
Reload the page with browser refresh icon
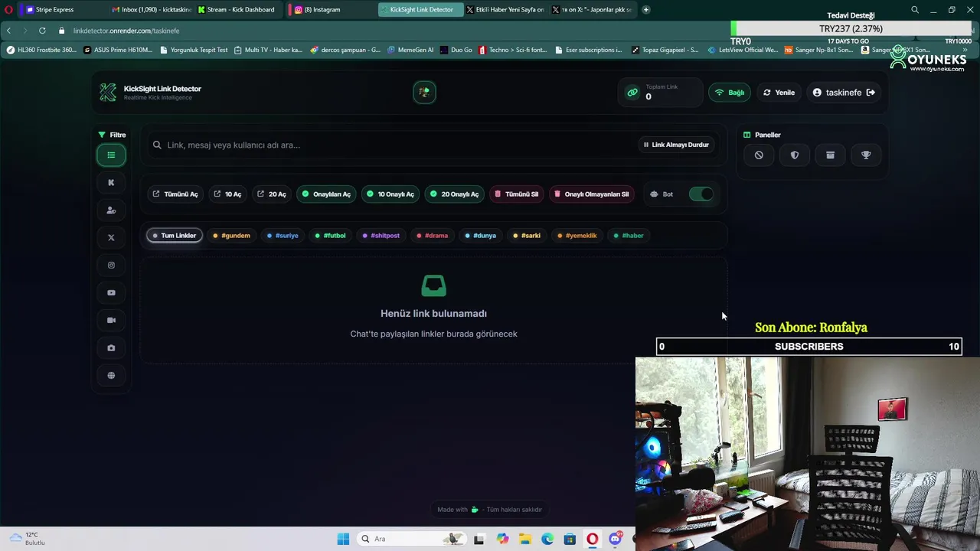[42, 31]
